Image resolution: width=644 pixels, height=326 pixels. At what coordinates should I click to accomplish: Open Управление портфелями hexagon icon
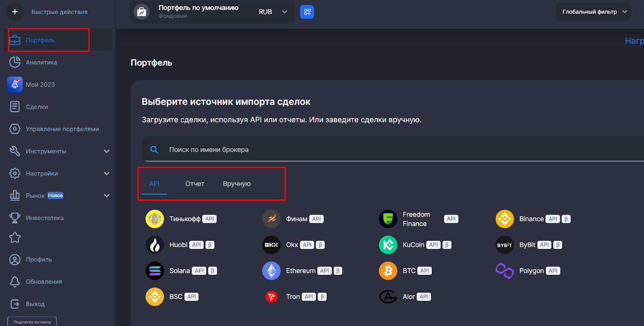[15, 129]
